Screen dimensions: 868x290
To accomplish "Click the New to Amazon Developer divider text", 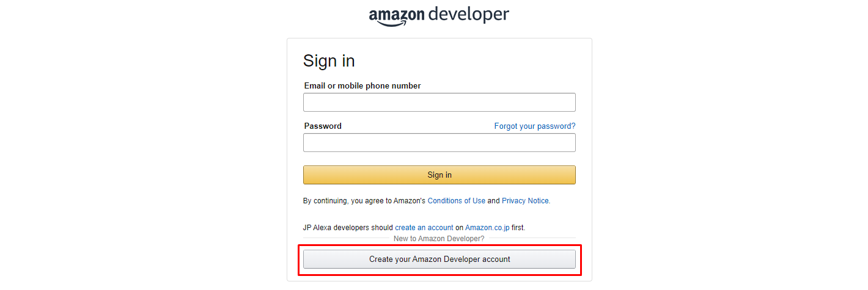I will pos(439,239).
